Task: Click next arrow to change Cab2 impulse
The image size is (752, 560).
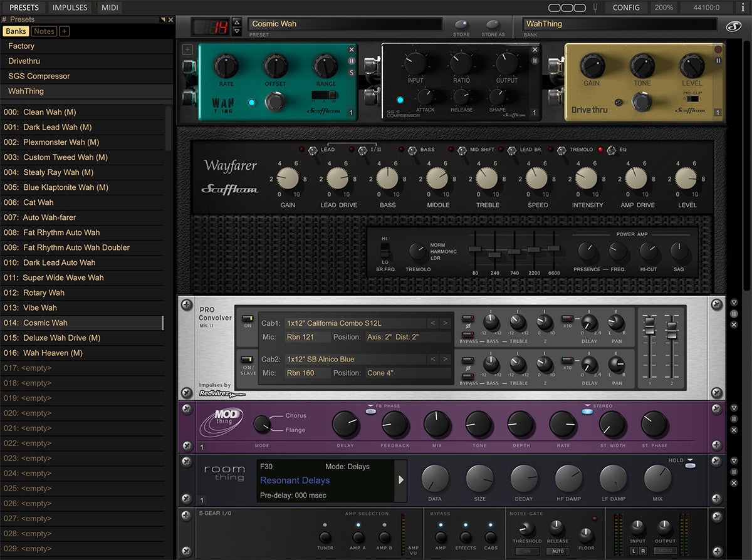Action: tap(444, 359)
